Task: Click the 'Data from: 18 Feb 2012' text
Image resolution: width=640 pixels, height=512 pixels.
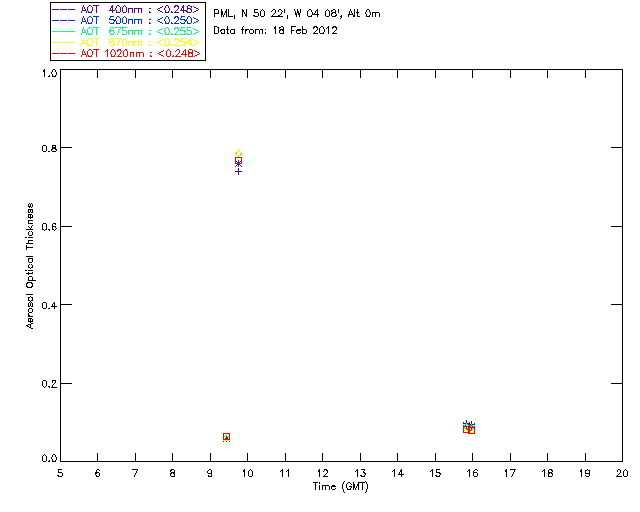Action: (276, 31)
